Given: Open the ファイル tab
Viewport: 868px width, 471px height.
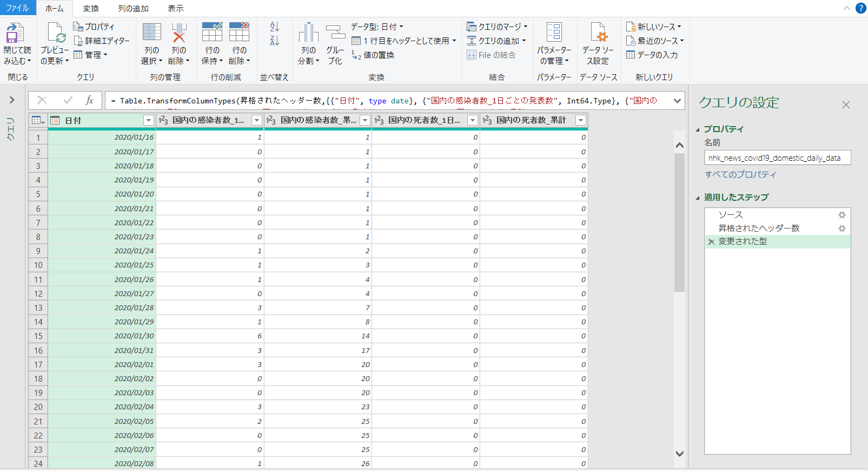Looking at the screenshot, I should (x=17, y=8).
